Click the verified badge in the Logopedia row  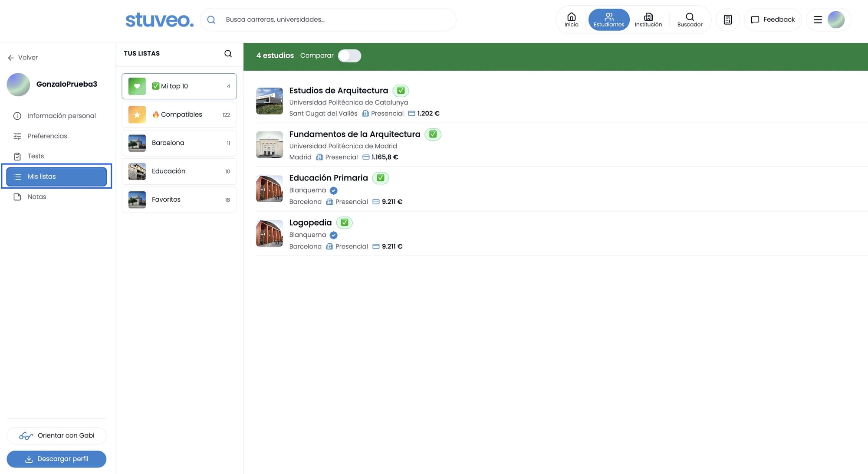click(333, 235)
